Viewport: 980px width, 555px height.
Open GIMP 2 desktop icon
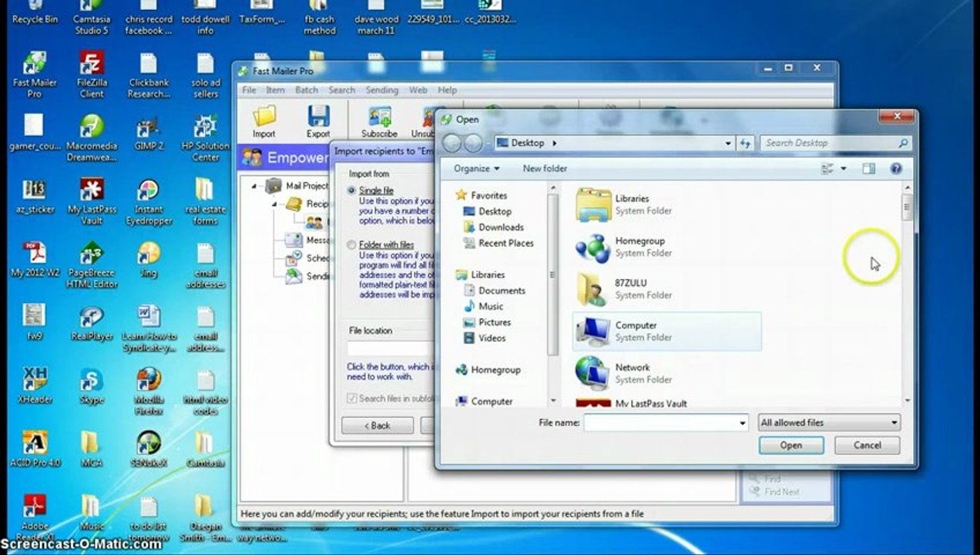149,133
